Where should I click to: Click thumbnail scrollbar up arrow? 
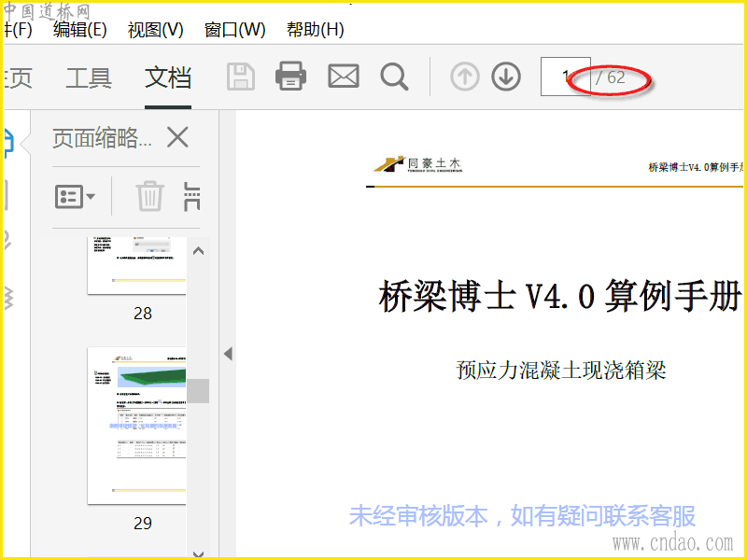(x=198, y=251)
